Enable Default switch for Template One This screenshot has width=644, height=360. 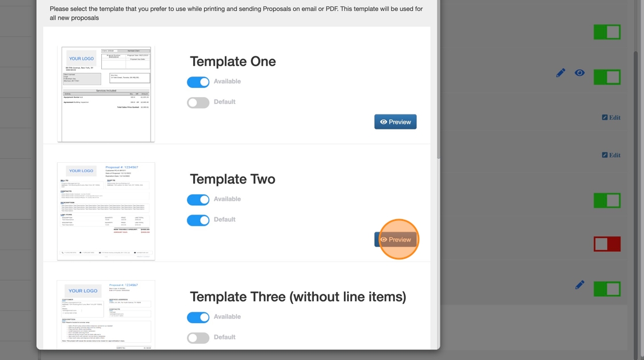[198, 102]
